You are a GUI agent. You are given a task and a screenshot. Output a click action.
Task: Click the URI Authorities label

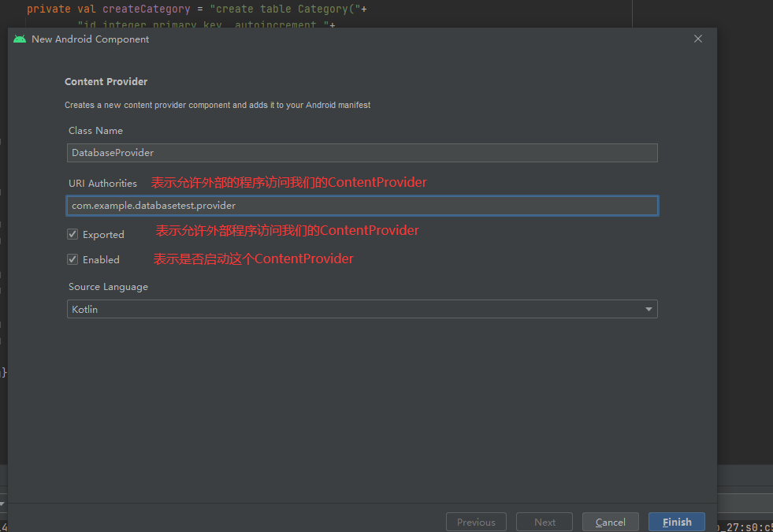click(x=102, y=184)
